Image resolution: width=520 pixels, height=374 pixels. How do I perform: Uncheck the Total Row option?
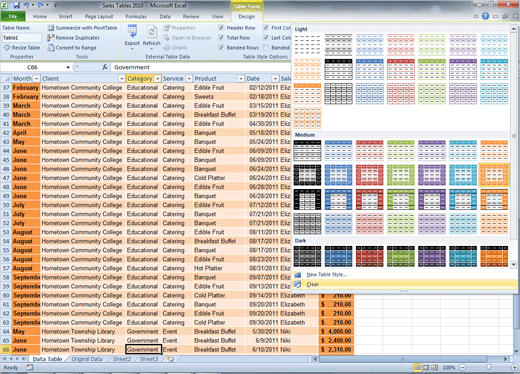tap(221, 38)
